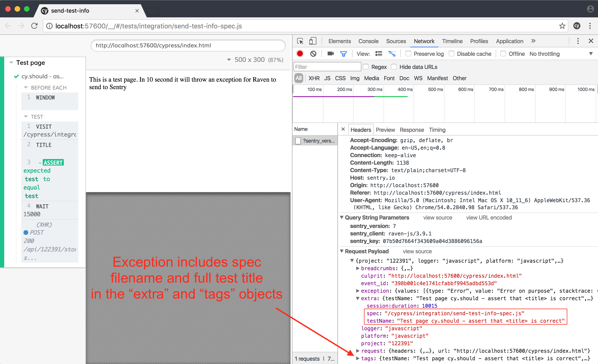Viewport: 598px width, 364px height.
Task: Reload the page using the refresh icon
Action: click(x=34, y=26)
